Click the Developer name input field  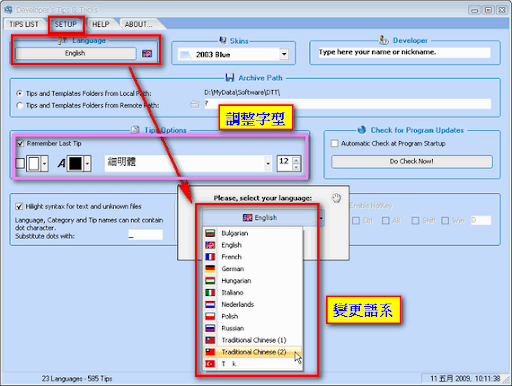click(x=404, y=52)
